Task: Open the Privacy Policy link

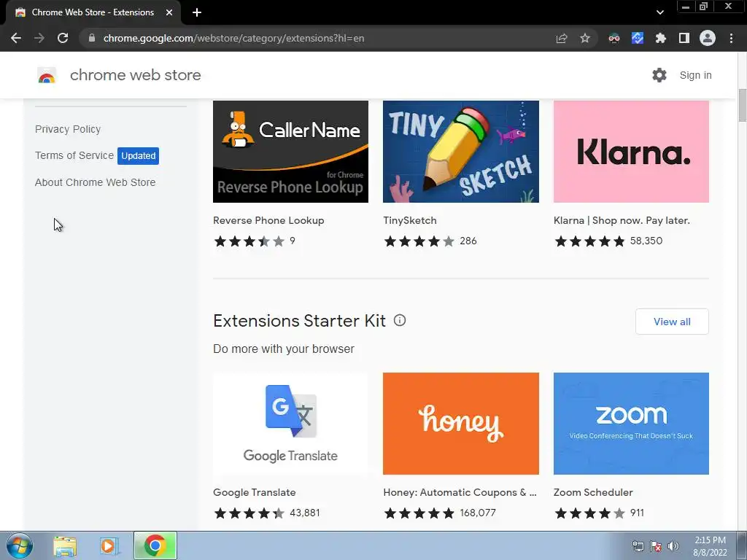Action: coord(68,129)
